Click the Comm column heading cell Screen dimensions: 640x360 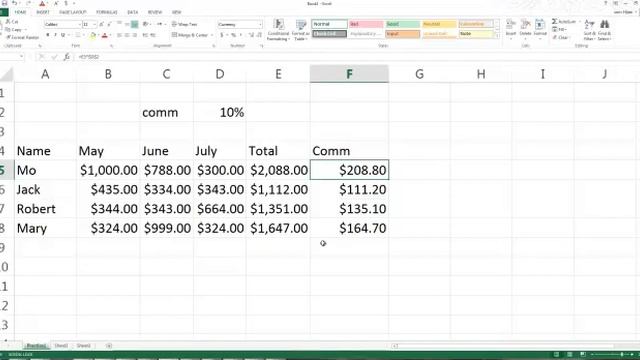pos(349,151)
